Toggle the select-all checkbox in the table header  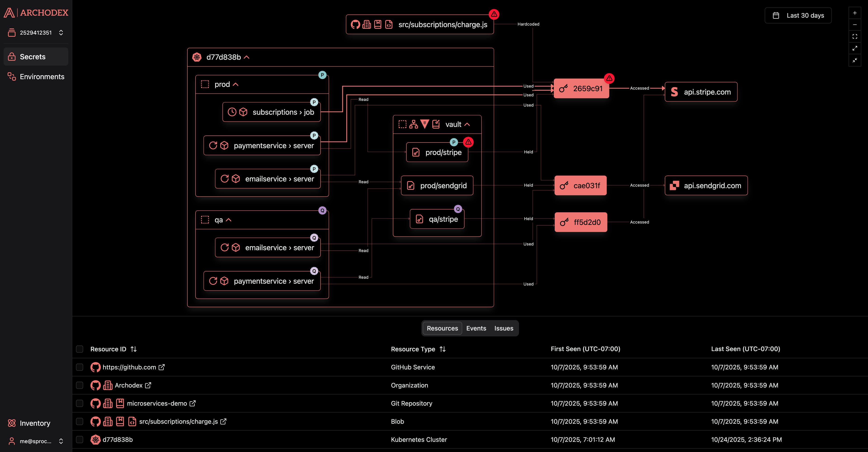point(80,349)
